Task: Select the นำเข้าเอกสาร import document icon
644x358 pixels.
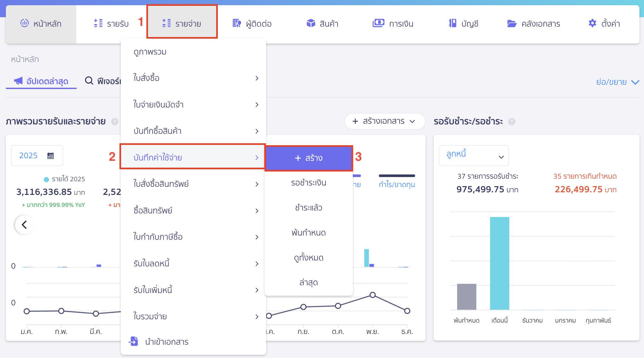Action: pos(133,341)
